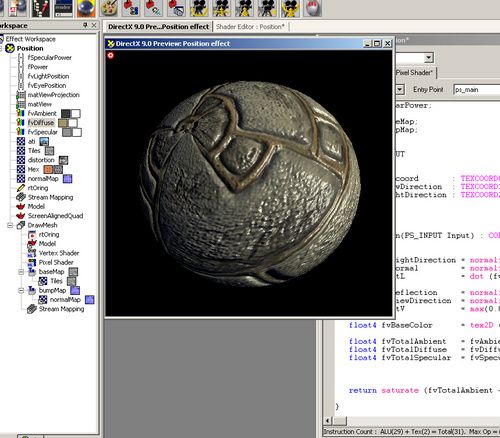This screenshot has width=500, height=438.
Task: Click the texture object icon beside bumpMap
Action: [32, 290]
